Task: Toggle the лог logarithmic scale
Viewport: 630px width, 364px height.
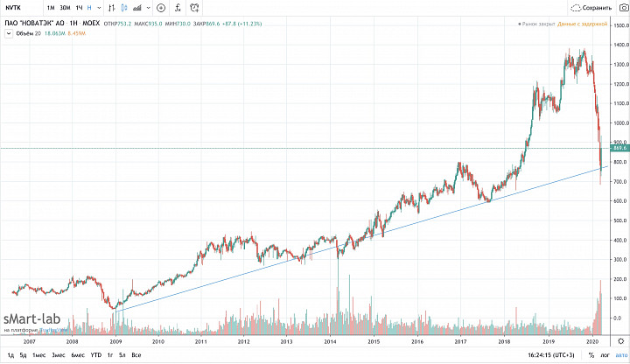Action: [605, 355]
